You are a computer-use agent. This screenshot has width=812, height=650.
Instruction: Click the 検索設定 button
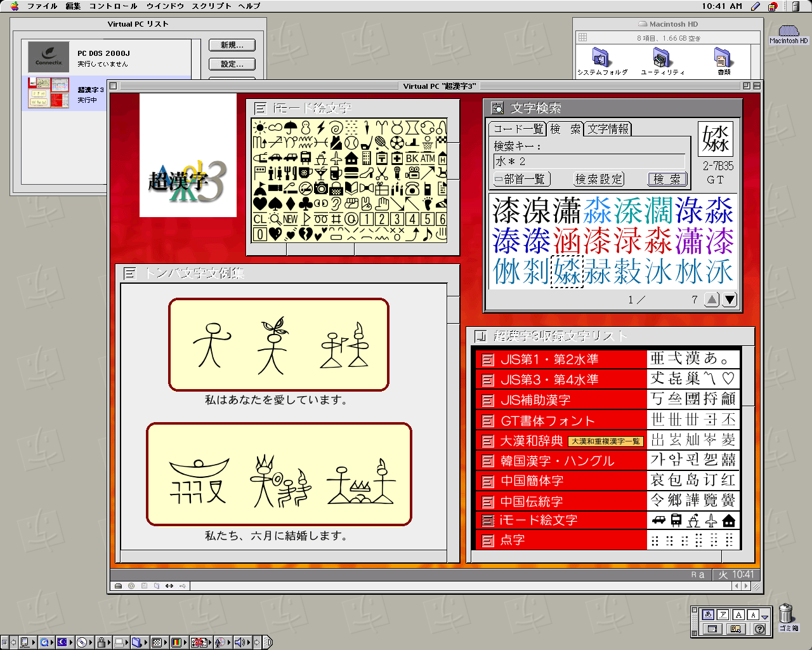point(599,180)
